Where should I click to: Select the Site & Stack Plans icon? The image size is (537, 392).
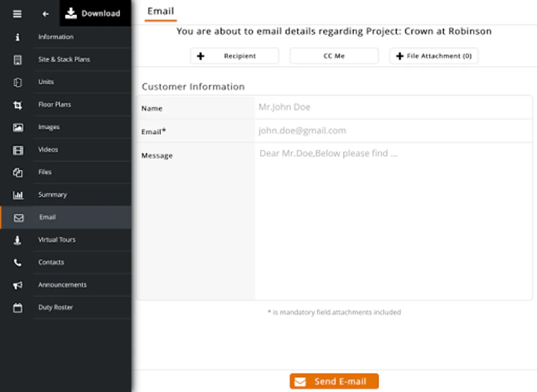coord(17,60)
